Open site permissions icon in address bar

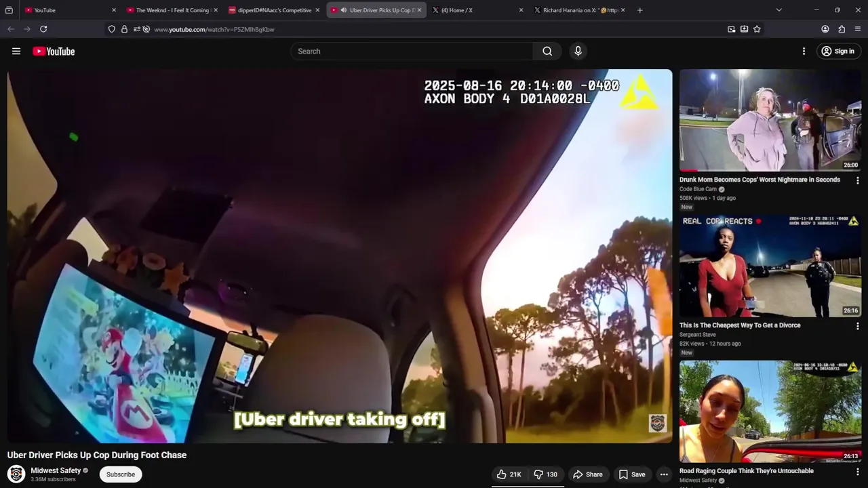(137, 29)
